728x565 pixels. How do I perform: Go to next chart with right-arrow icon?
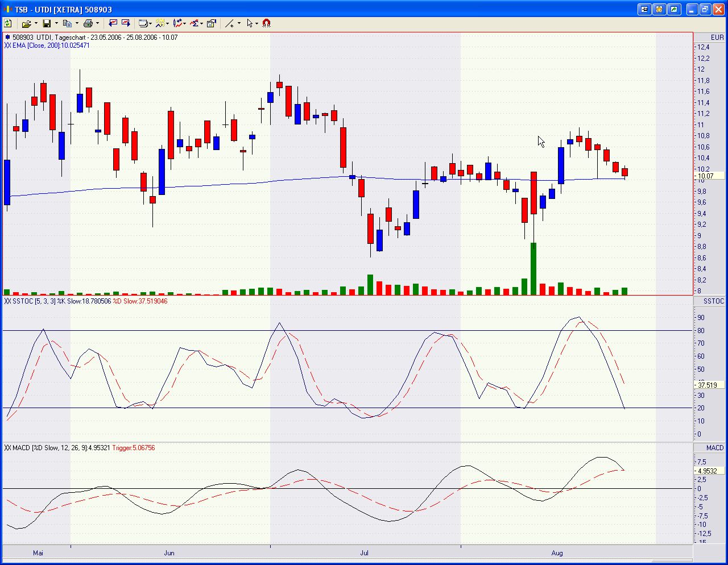[x=126, y=23]
